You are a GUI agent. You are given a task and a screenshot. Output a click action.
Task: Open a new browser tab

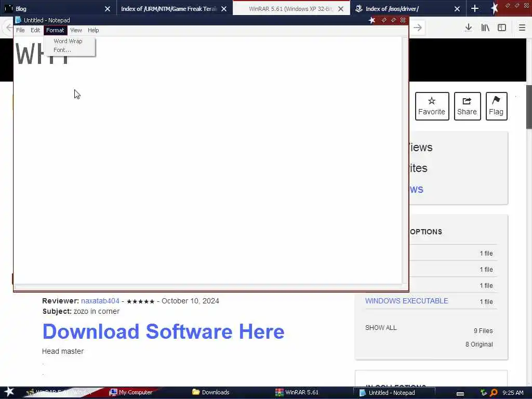(x=475, y=9)
